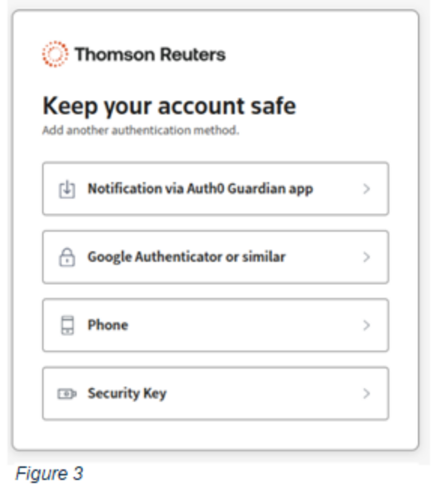Click the 'Figure 3' caption

pyautogui.click(x=49, y=474)
